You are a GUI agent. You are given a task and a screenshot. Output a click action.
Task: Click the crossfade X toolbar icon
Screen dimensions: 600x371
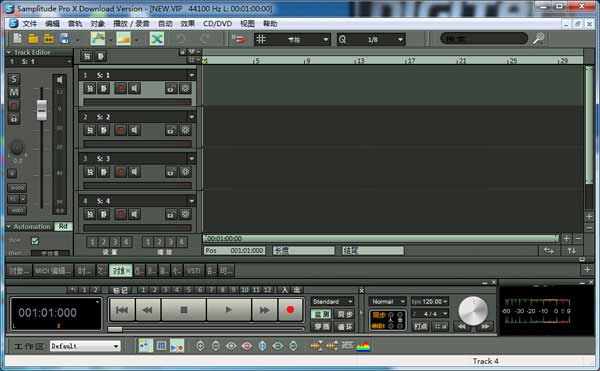pyautogui.click(x=157, y=39)
